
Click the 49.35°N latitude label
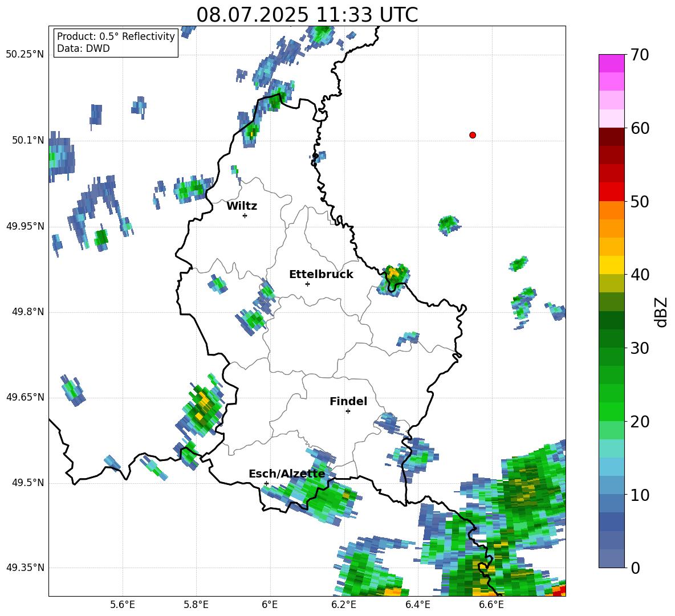(x=25, y=568)
